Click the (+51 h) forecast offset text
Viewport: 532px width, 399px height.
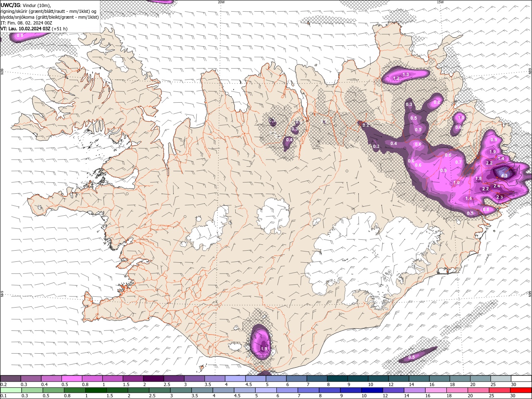(x=60, y=29)
